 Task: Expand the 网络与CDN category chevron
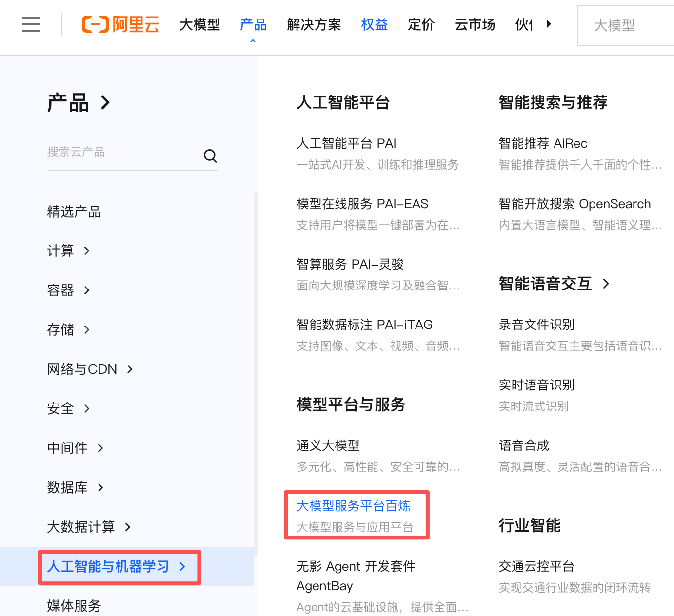(x=130, y=369)
